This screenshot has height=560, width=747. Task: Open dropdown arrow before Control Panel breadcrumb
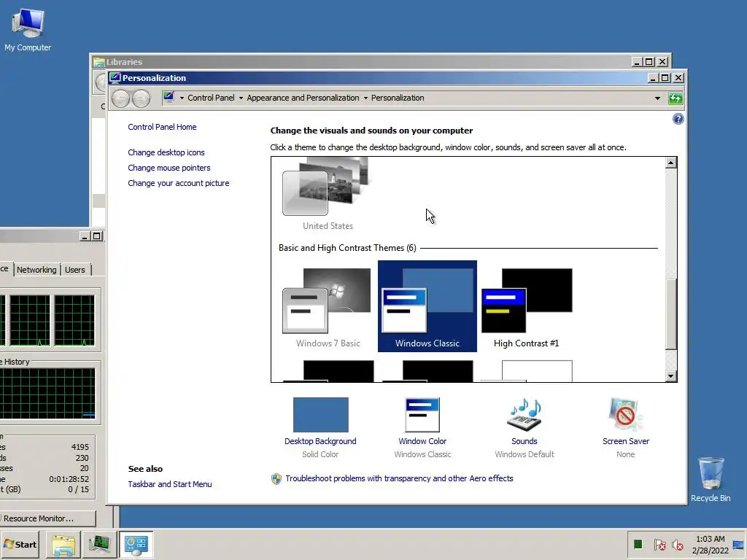point(182,98)
